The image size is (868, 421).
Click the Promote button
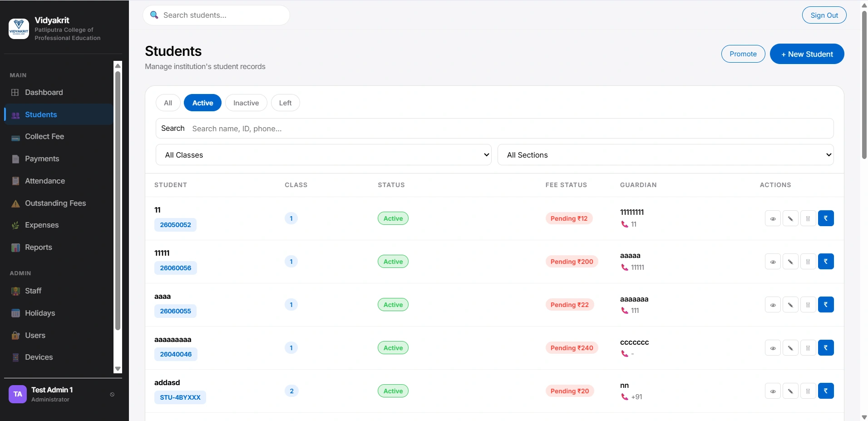[743, 54]
